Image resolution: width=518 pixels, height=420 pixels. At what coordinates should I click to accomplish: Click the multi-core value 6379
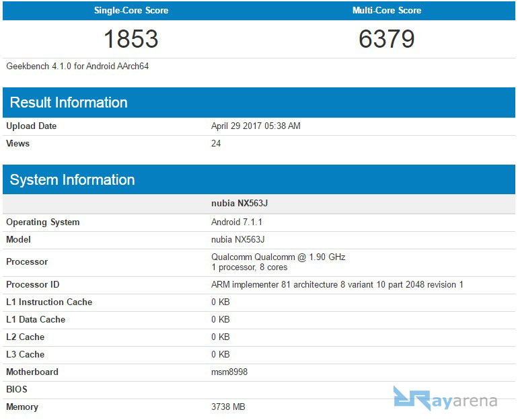click(387, 39)
